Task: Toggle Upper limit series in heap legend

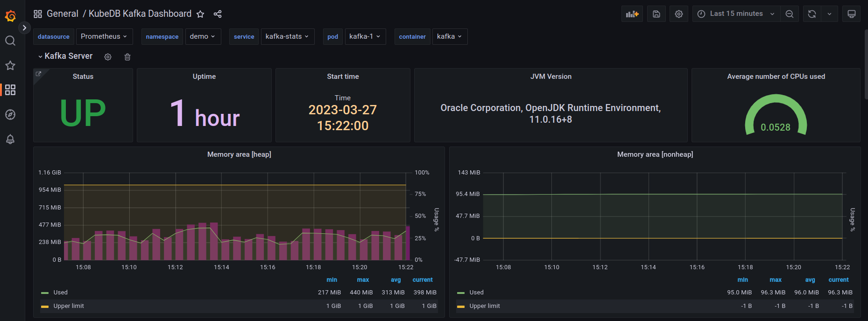Action: click(69, 306)
